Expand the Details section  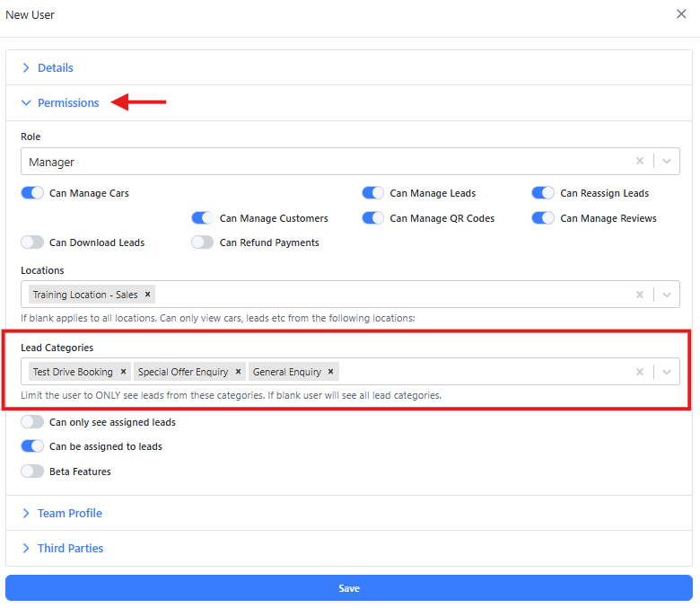coord(55,68)
